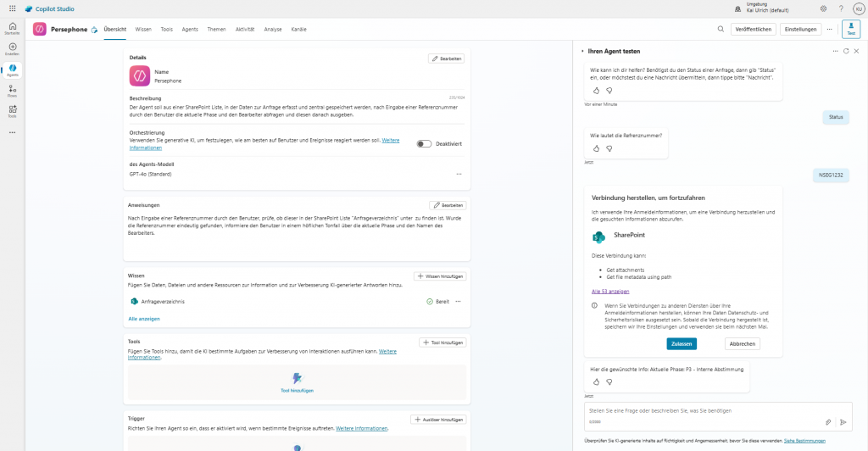Switch to the Themen tab
The image size is (868, 451).
pyautogui.click(x=216, y=29)
